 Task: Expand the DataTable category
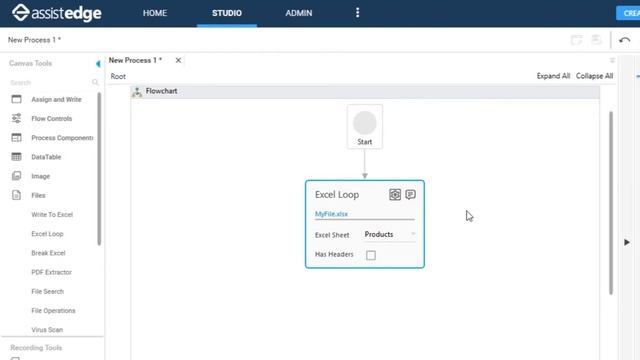tap(46, 157)
